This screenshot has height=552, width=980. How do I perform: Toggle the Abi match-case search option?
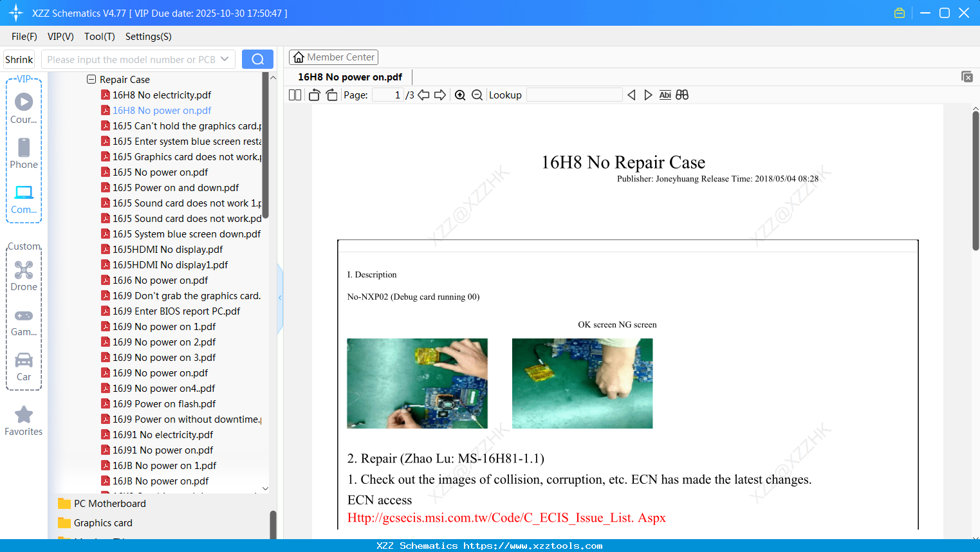point(665,95)
